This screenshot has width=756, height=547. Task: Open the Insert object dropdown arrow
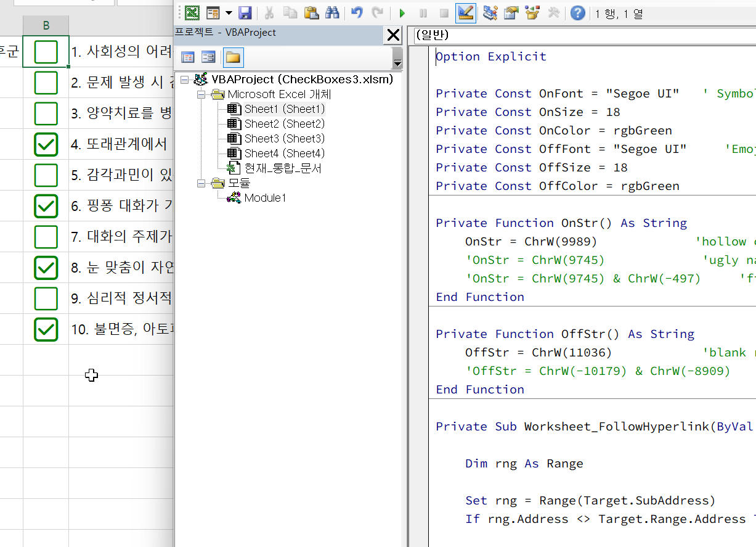click(x=229, y=12)
